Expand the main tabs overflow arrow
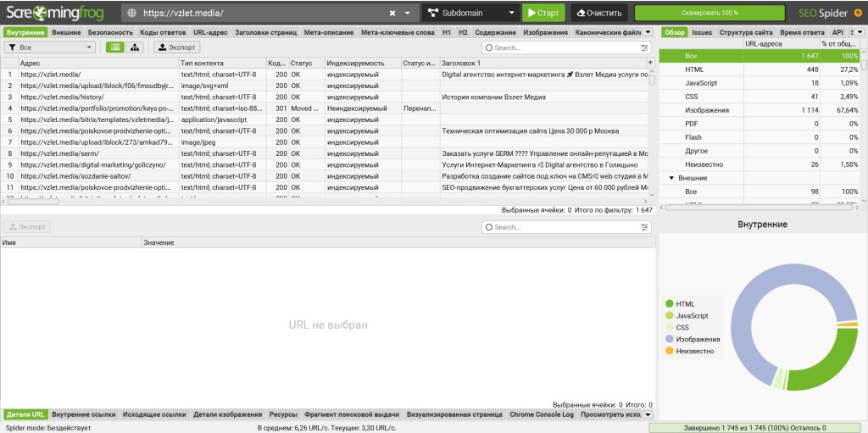 (648, 33)
